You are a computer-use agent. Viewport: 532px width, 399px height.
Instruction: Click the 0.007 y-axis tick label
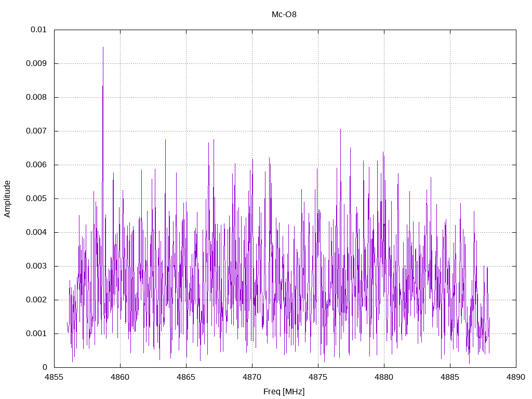pos(36,131)
